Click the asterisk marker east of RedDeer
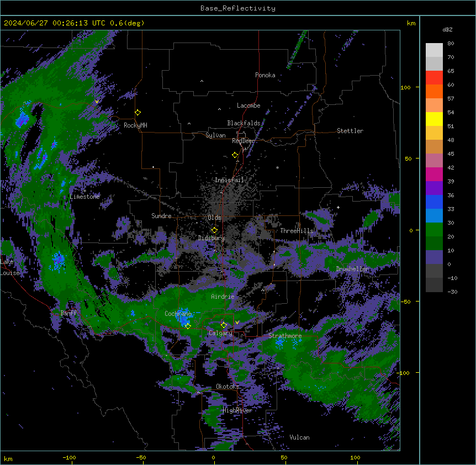The width and height of the screenshot is (476, 465). pos(277,167)
